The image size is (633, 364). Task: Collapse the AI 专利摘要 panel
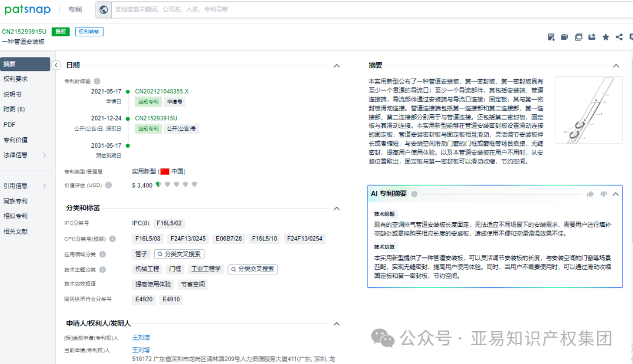pos(615,193)
